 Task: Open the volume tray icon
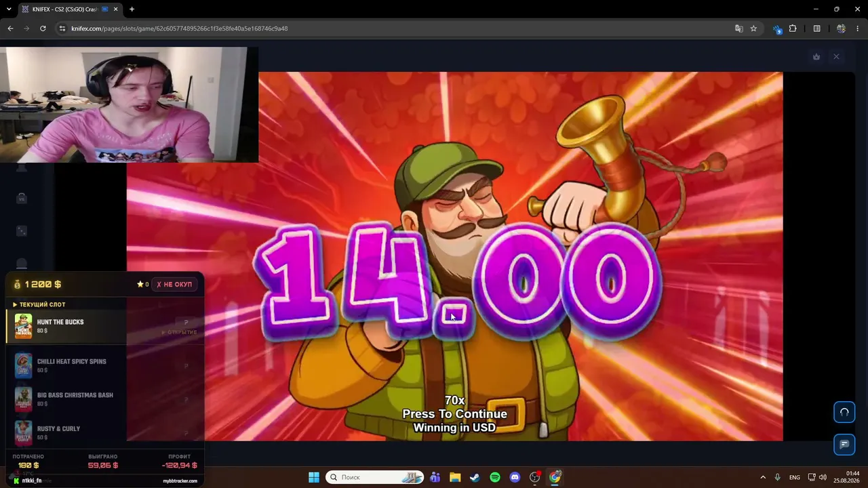point(823,477)
